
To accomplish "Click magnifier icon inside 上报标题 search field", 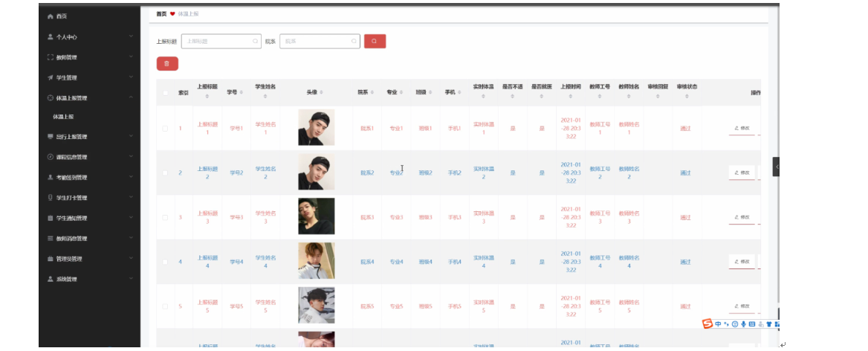I will pyautogui.click(x=255, y=41).
